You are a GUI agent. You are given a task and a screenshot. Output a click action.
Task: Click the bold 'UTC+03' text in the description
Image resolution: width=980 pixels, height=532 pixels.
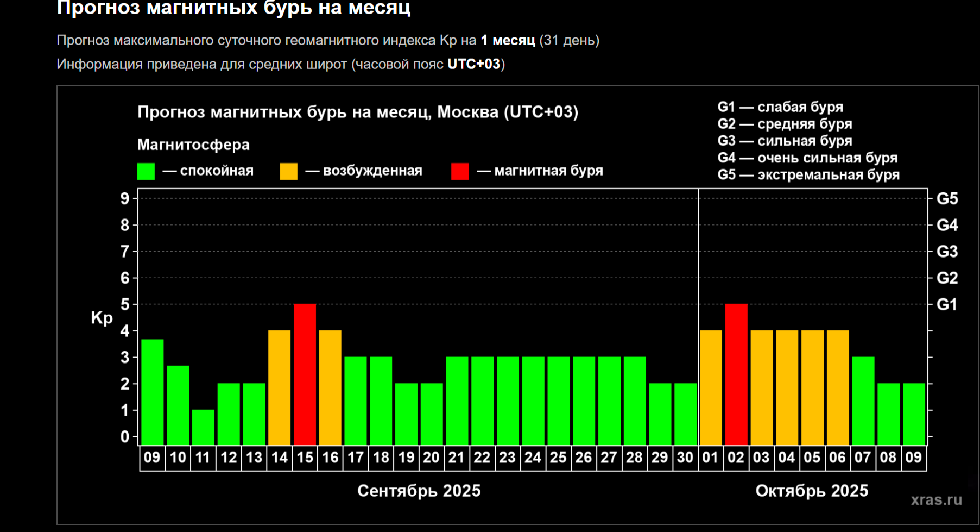[x=473, y=64]
